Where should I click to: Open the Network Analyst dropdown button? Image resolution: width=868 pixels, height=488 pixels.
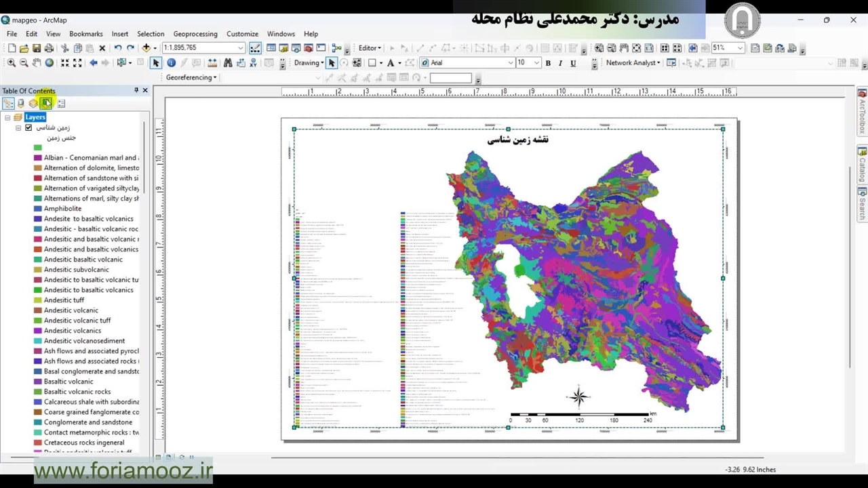633,63
